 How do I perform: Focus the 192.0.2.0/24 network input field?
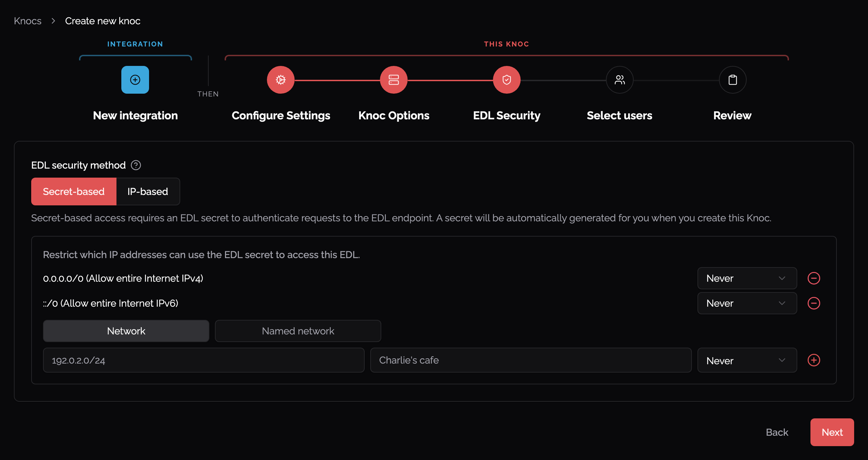coord(204,360)
